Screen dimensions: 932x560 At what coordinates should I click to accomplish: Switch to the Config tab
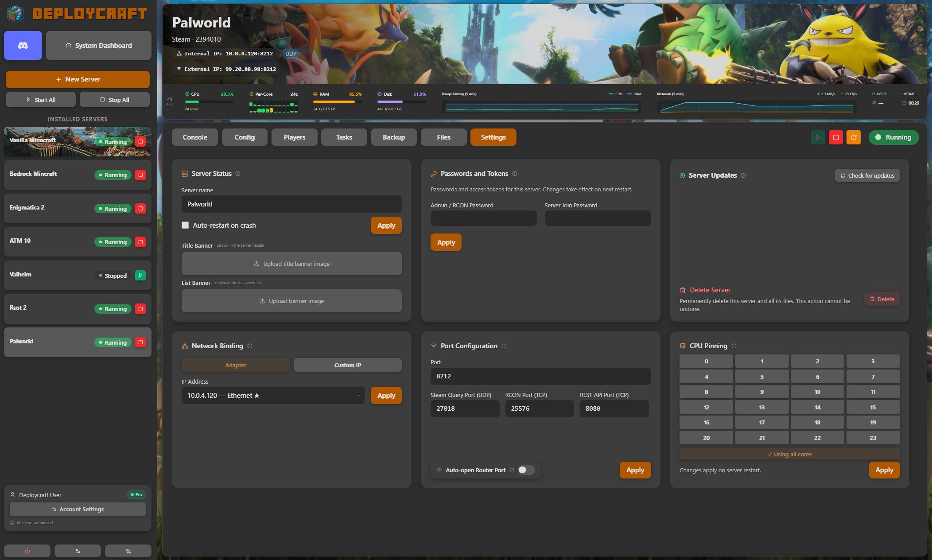245,137
